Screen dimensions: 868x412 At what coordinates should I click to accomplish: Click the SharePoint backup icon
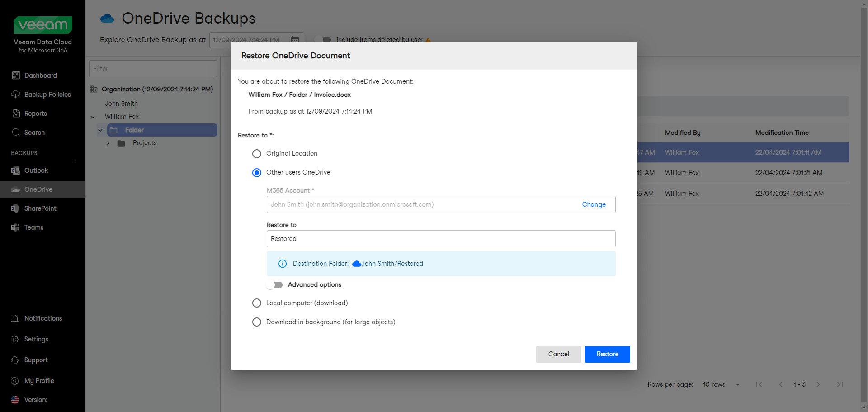(15, 208)
